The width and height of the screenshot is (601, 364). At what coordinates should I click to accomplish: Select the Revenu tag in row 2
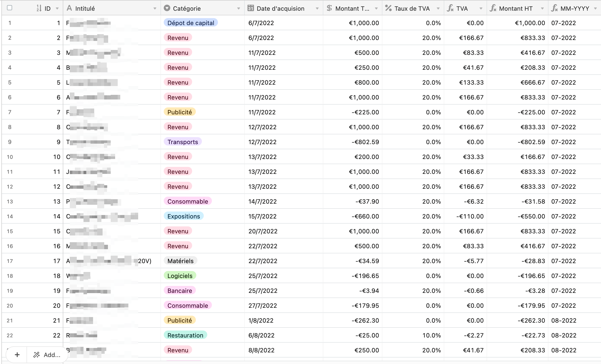[x=177, y=38]
